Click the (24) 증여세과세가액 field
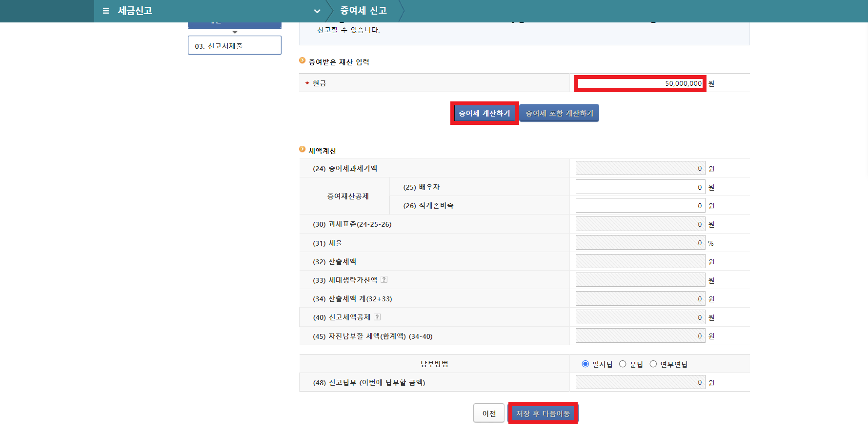This screenshot has width=868, height=432. coord(640,168)
